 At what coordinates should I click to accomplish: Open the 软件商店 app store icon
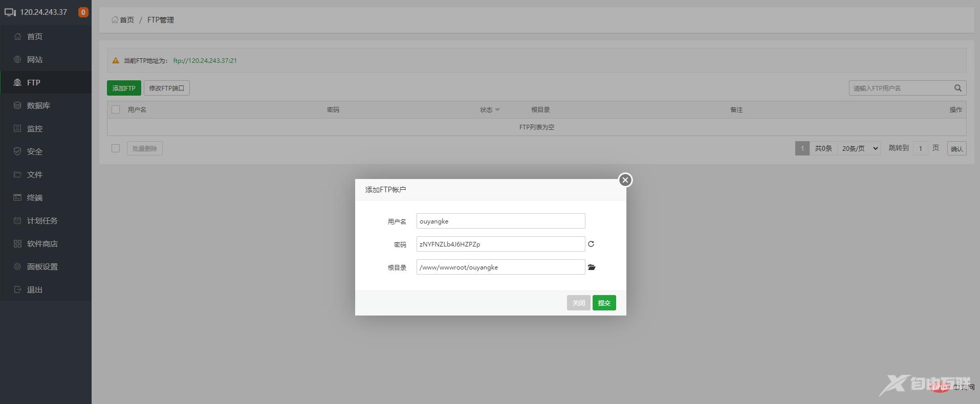(17, 243)
